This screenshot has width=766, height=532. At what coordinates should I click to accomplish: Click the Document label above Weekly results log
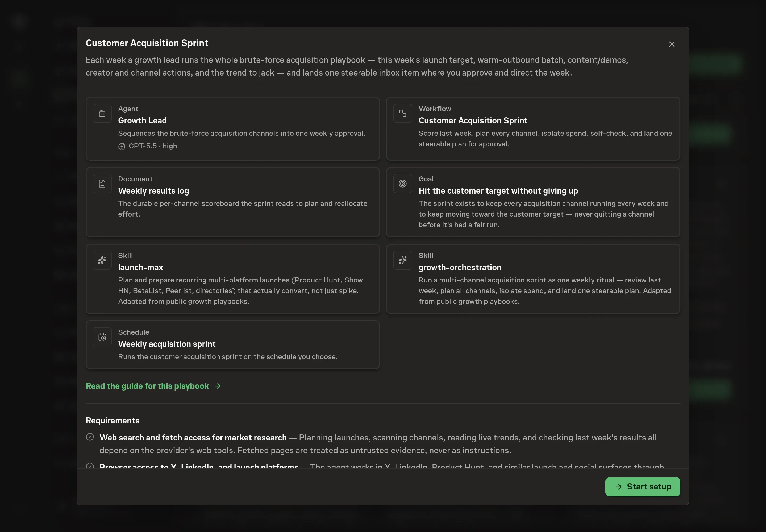tap(135, 179)
